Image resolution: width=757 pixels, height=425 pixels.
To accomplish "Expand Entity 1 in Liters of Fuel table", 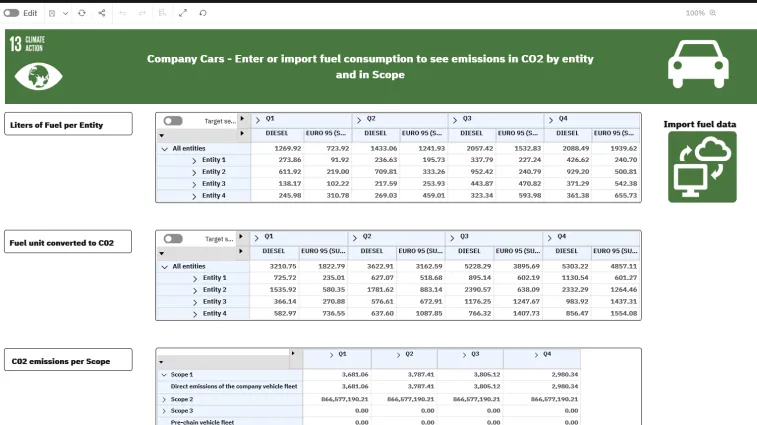I will click(x=194, y=160).
